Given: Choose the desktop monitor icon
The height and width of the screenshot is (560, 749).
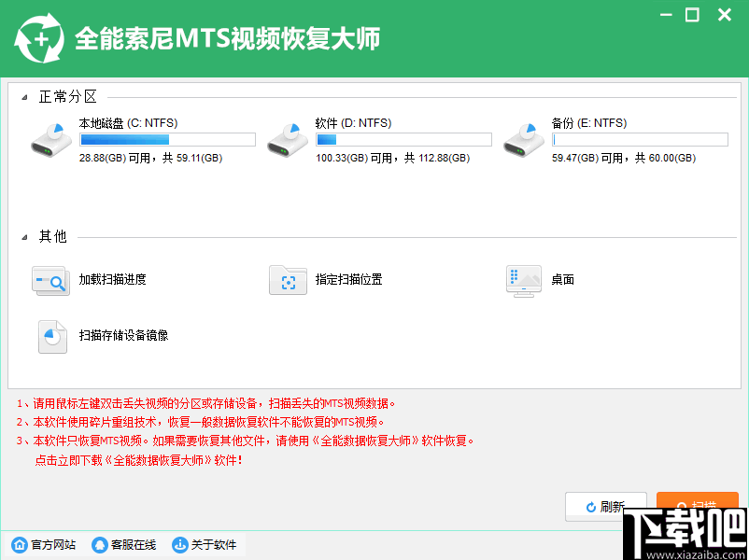Looking at the screenshot, I should pyautogui.click(x=524, y=281).
